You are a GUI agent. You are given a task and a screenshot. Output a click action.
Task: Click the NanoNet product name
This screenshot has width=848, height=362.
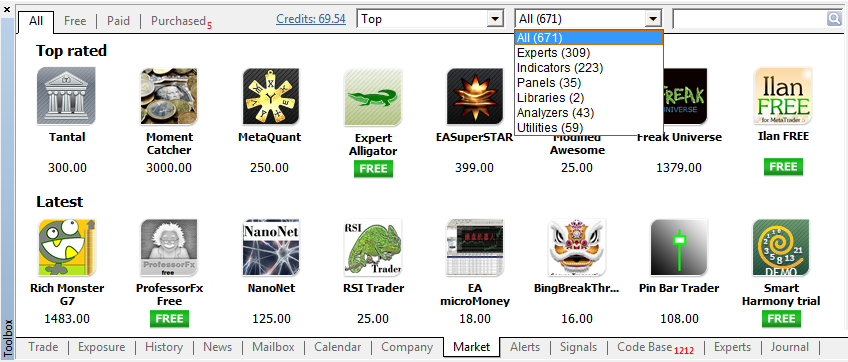click(x=271, y=288)
